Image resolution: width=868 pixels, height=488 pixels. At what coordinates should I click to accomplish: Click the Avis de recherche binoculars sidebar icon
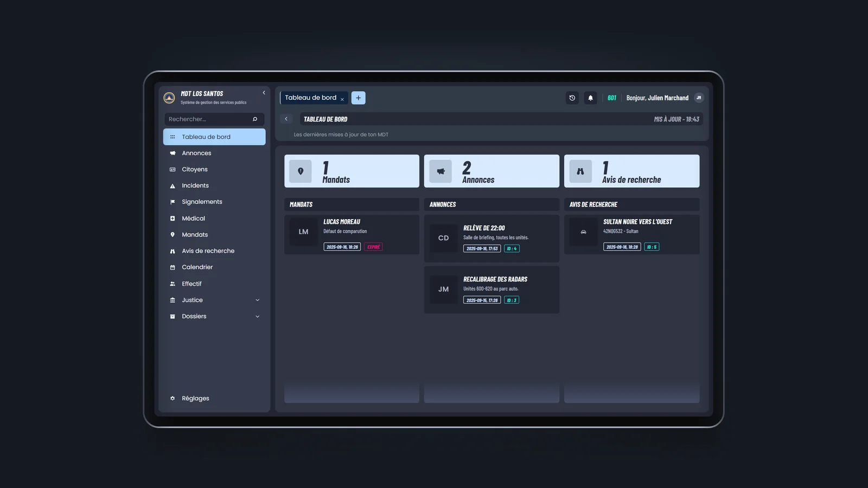173,251
